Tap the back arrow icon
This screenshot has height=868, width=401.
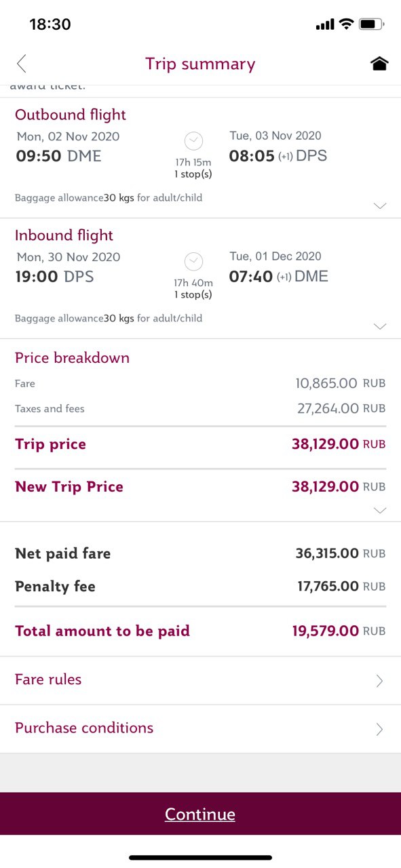pyautogui.click(x=22, y=64)
